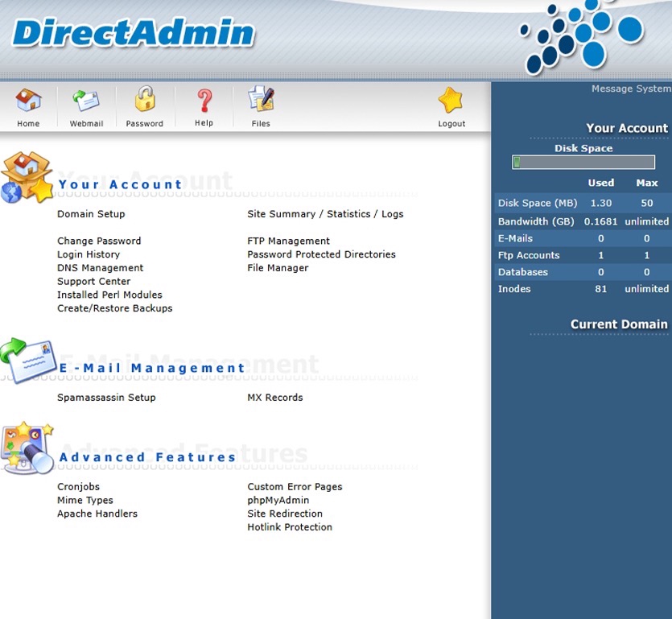This screenshot has height=619, width=672.
Task: Click the Help question mark icon
Action: coord(204,105)
